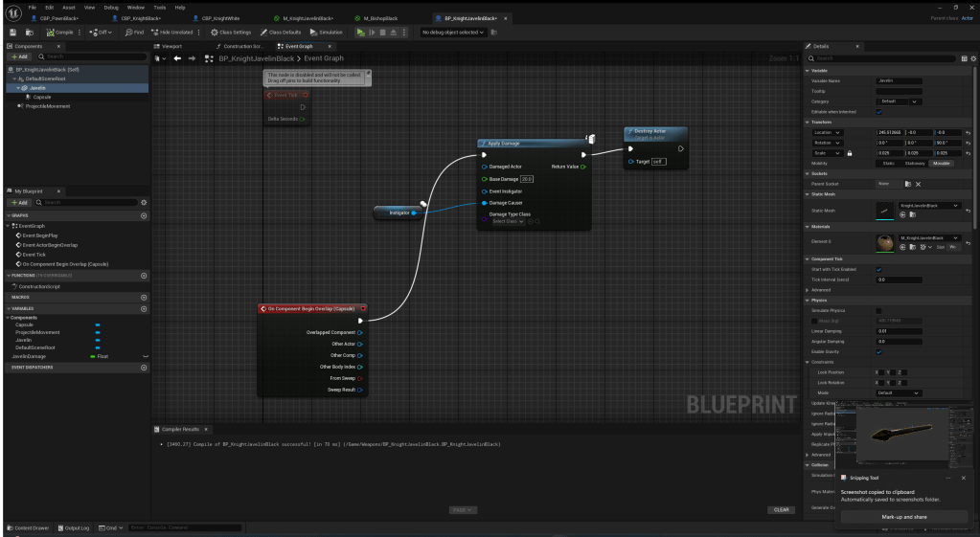Click the add new variable plus icon
Image resolution: width=980 pixels, height=537 pixels.
pyautogui.click(x=144, y=308)
